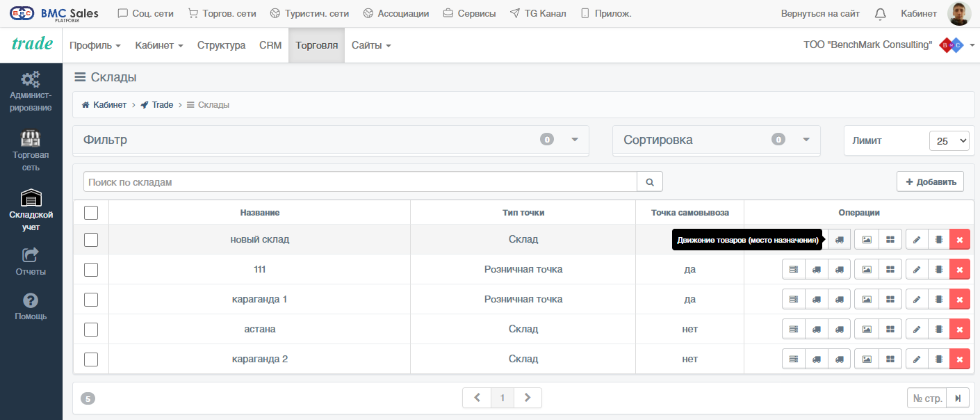
Task: Open Торгов. сети in top bar
Action: (x=222, y=13)
